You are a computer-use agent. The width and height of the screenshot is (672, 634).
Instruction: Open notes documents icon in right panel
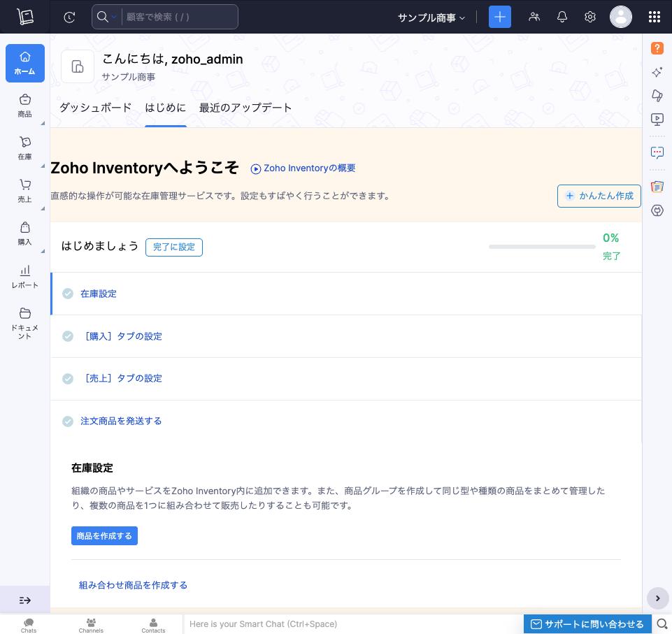tap(657, 187)
